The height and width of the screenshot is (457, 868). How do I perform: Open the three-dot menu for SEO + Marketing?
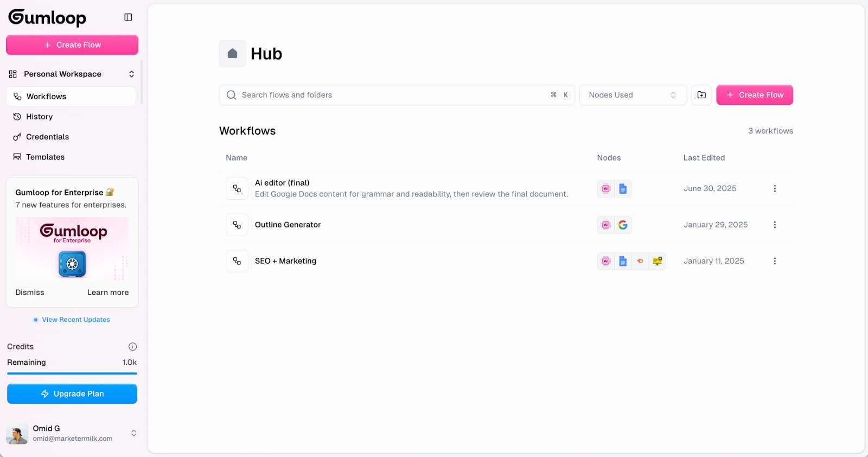coord(775,261)
